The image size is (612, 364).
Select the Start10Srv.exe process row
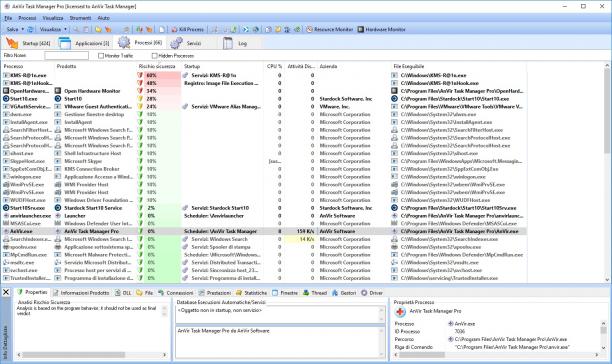264,208
